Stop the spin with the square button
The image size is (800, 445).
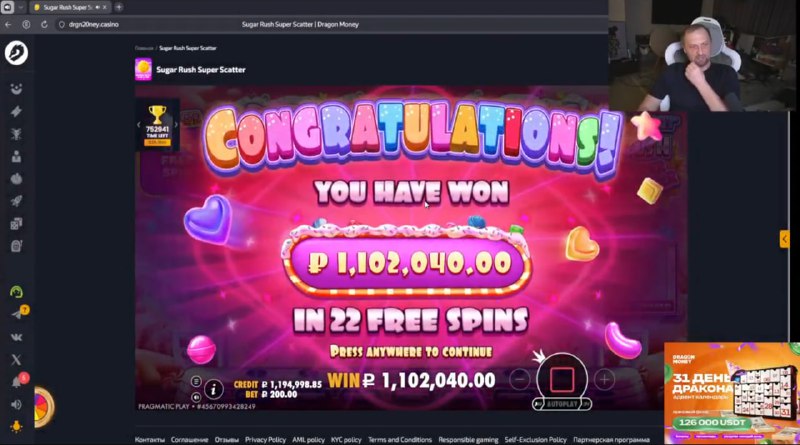click(562, 380)
